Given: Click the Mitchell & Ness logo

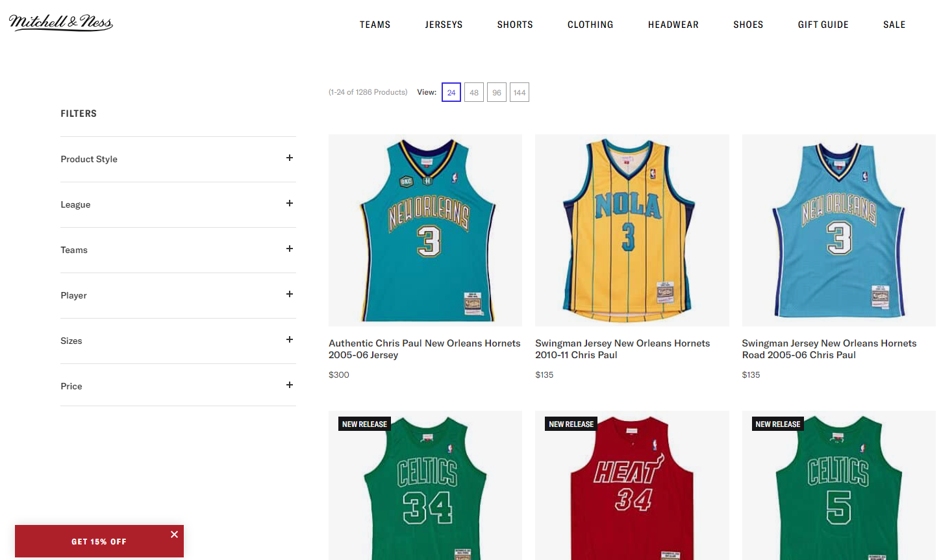Looking at the screenshot, I should [x=61, y=23].
